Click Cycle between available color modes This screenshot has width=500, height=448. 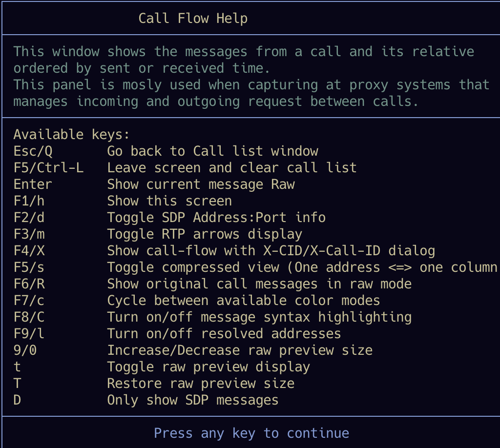[244, 301]
